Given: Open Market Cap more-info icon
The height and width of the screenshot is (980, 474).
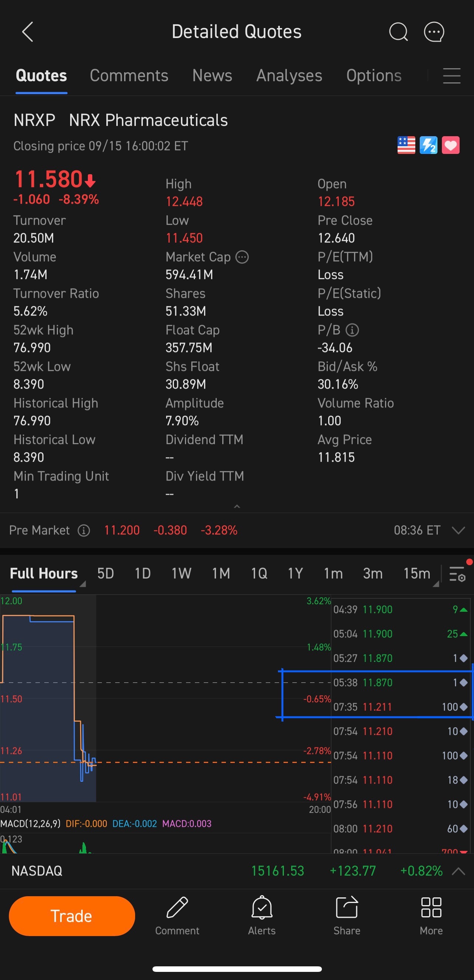Looking at the screenshot, I should (242, 257).
